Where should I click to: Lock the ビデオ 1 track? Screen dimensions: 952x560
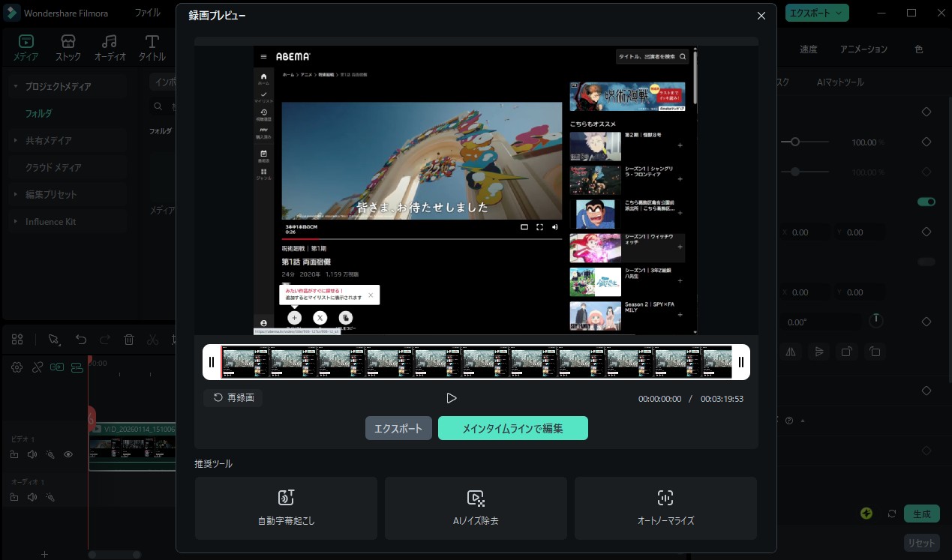click(14, 454)
